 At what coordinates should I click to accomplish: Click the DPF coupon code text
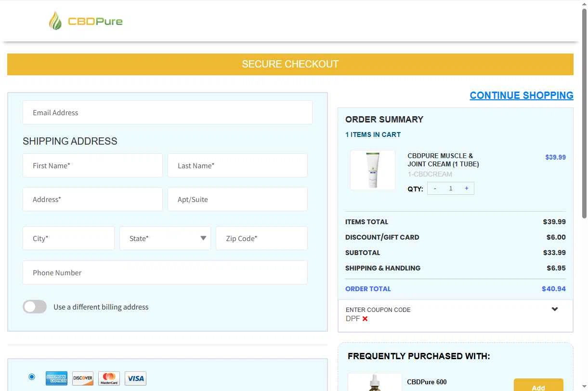click(353, 319)
